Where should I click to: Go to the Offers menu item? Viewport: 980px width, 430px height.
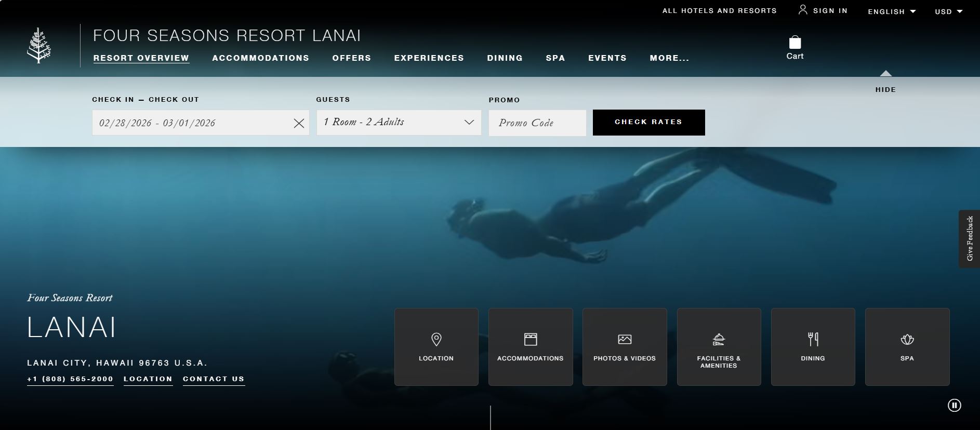tap(351, 58)
